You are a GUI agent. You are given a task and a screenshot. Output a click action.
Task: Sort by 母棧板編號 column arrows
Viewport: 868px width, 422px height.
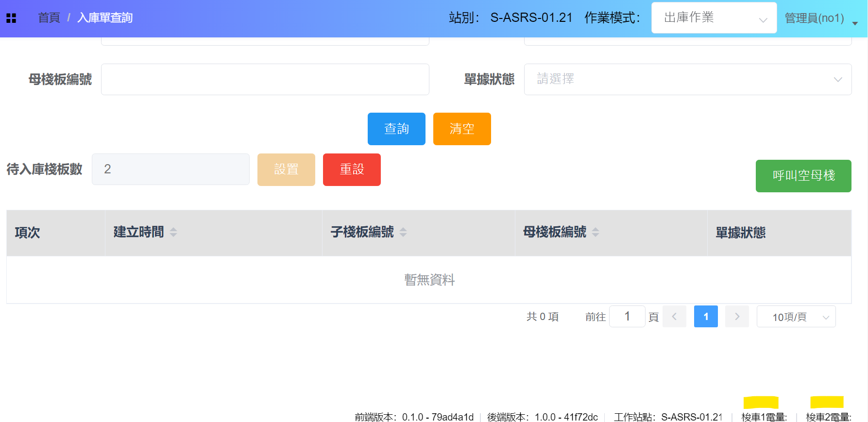coord(596,233)
